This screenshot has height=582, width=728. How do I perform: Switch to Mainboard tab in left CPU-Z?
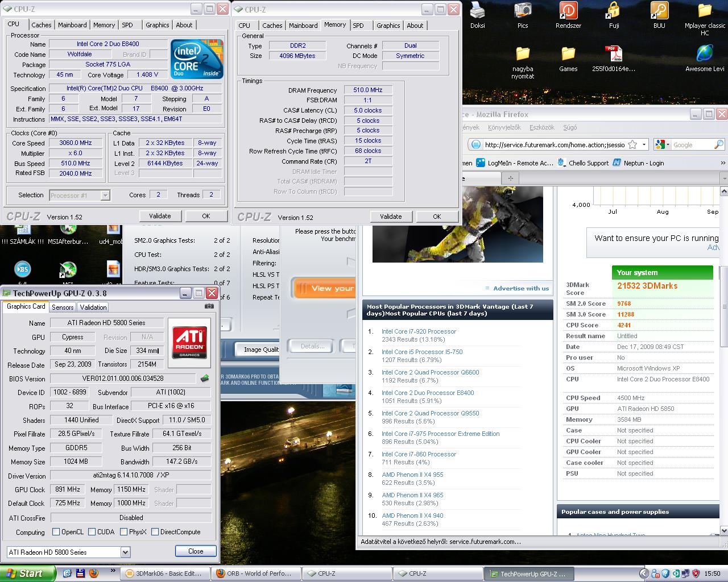click(72, 25)
